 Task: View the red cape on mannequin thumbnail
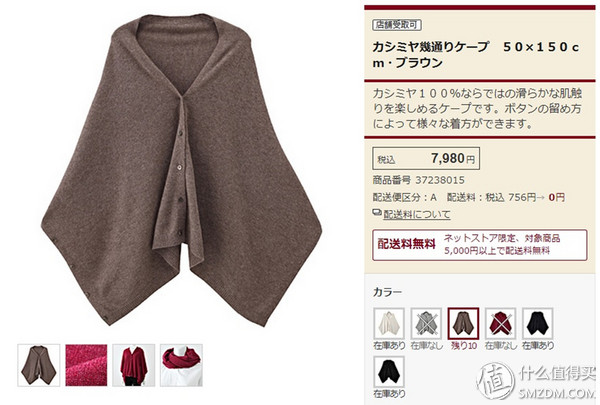(x=134, y=365)
